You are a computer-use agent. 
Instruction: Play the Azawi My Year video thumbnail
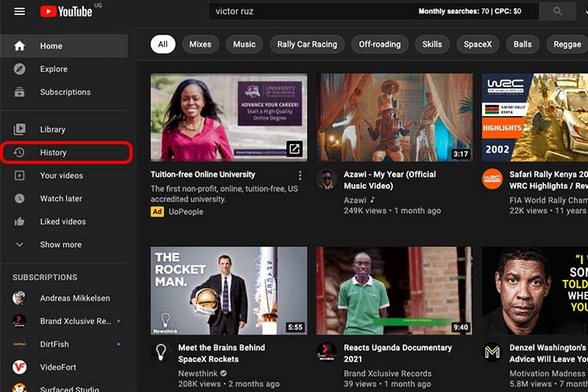(x=394, y=118)
